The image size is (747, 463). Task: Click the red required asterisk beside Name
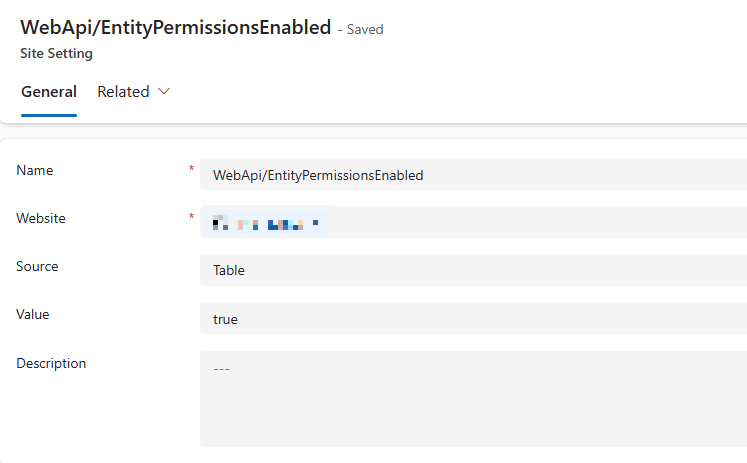pos(191,169)
